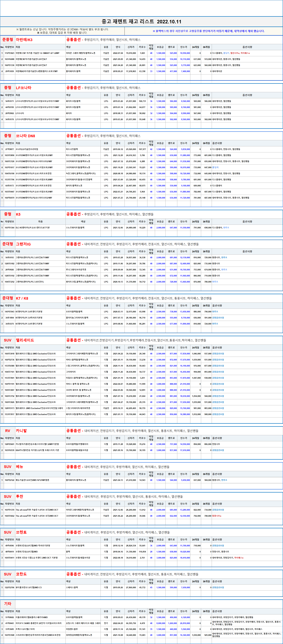Click plate number 122호2706
Viewport: 283px width, 644px height.
pyautogui.click(x=10, y=587)
